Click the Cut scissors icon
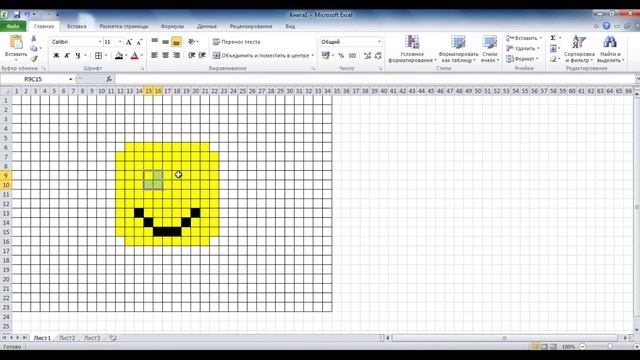640x360 pixels. click(x=34, y=38)
